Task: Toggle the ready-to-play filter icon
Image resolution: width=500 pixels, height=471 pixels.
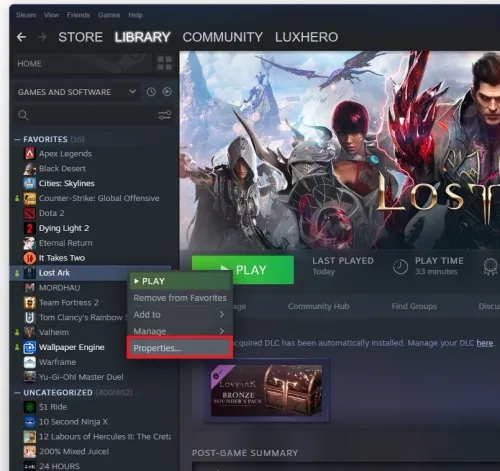Action: pyautogui.click(x=167, y=92)
